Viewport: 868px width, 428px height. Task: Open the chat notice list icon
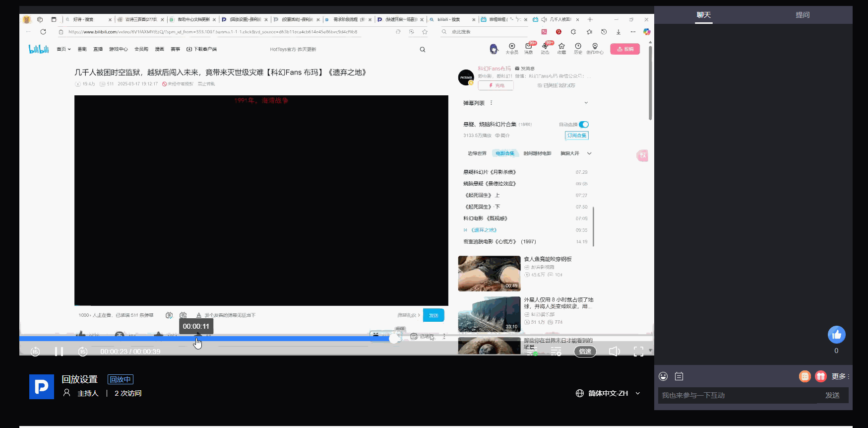click(679, 376)
